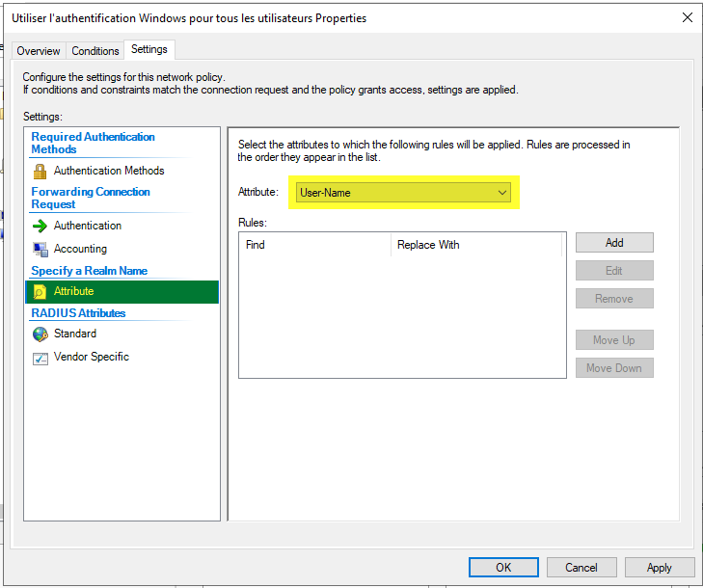Click the green arrow Authentication icon
Viewport: 703px width, 588px height.
pos(40,226)
